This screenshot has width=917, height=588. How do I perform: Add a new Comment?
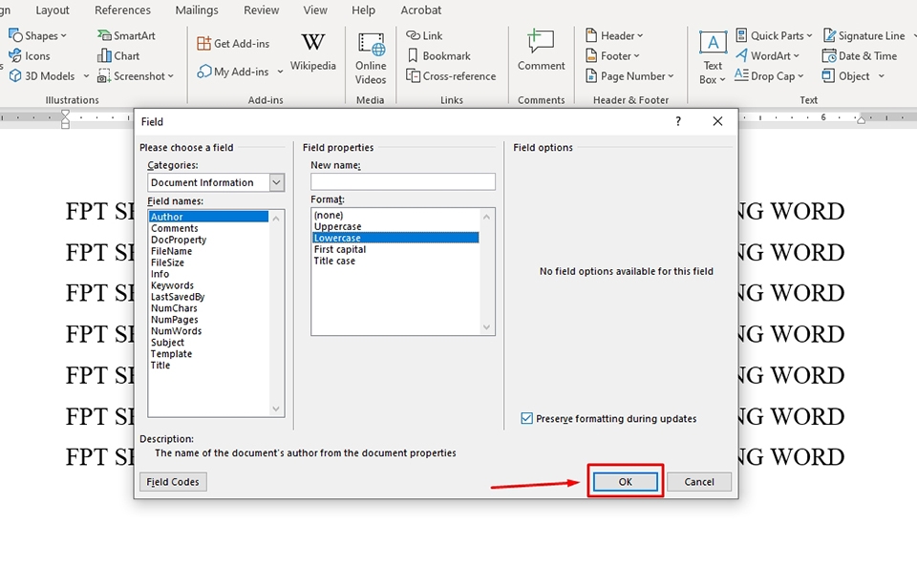(x=541, y=52)
